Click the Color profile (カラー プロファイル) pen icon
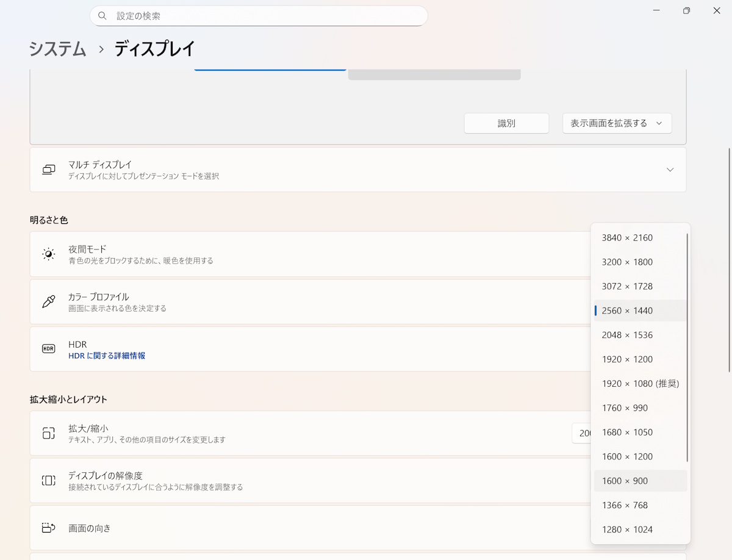Image resolution: width=732 pixels, height=560 pixels. [x=49, y=302]
